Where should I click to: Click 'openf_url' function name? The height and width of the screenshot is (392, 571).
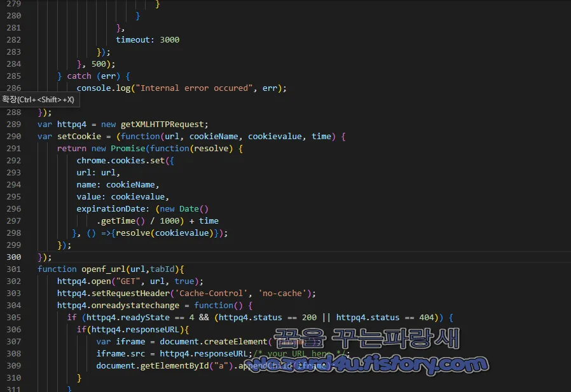point(104,269)
